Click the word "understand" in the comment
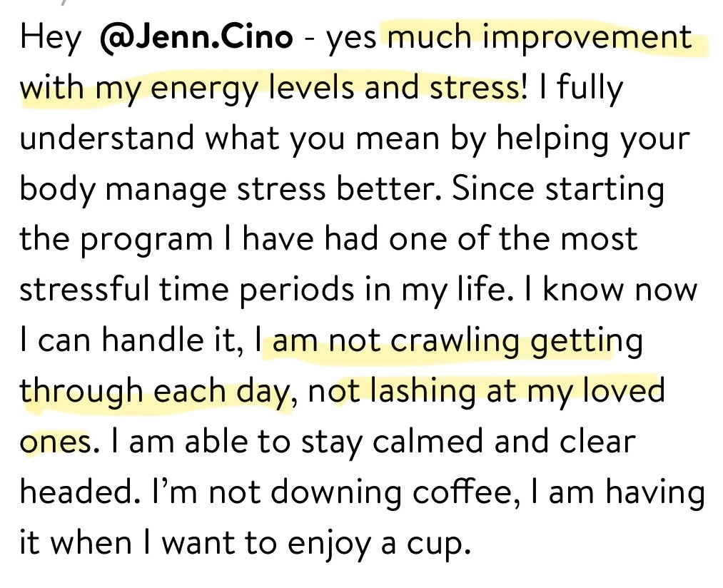The width and height of the screenshot is (723, 588). point(108,138)
